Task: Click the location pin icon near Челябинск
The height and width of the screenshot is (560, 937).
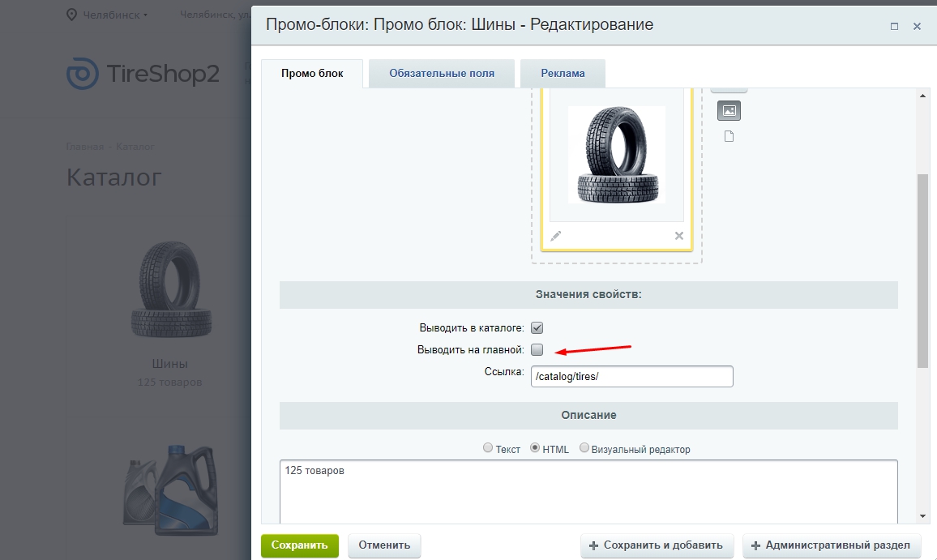Action: point(71,15)
